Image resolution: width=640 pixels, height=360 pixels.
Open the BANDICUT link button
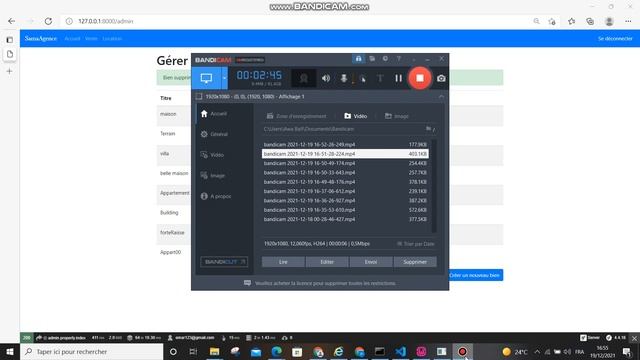pos(224,262)
